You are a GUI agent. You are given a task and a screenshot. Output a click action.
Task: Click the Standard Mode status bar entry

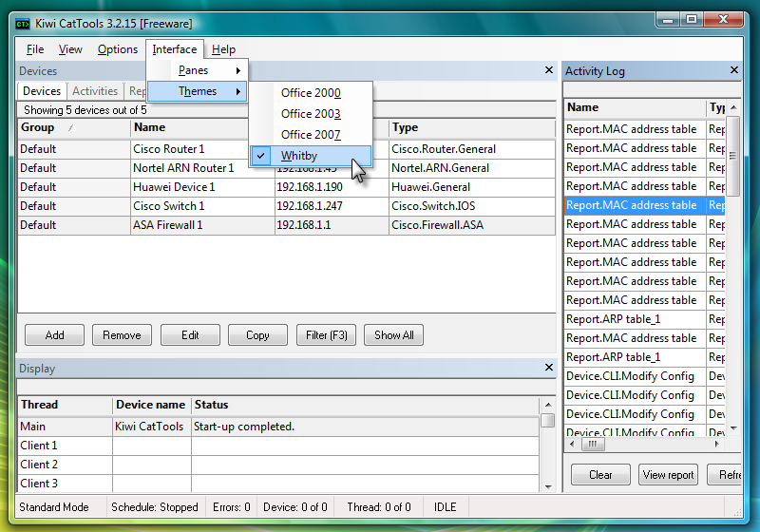(54, 507)
